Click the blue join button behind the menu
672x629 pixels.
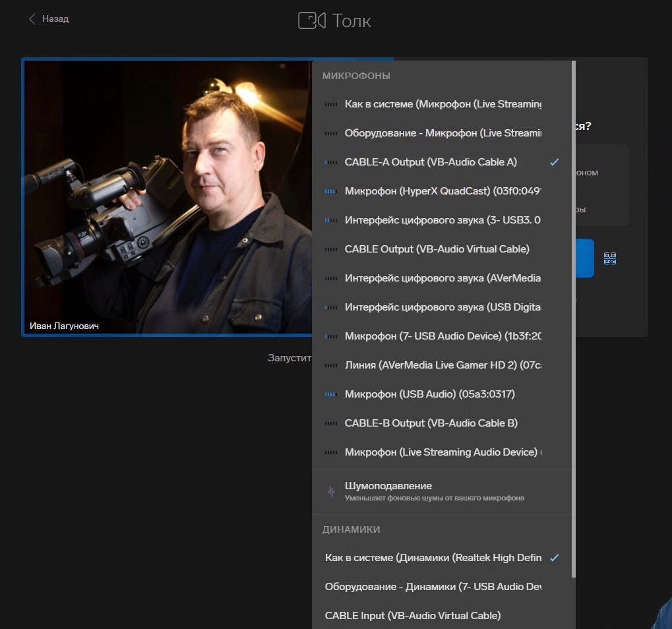pos(584,258)
